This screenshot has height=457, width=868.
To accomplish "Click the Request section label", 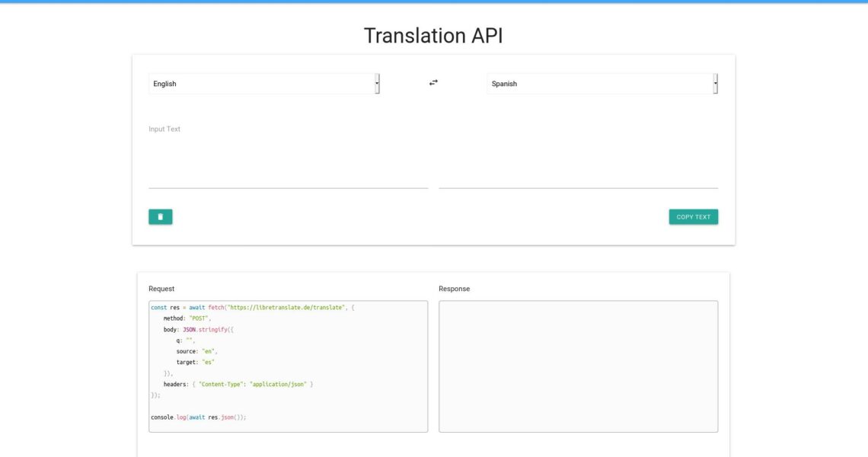I will [x=161, y=289].
